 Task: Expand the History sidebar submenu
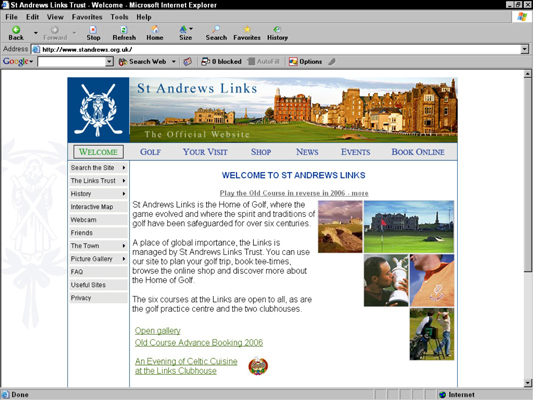124,194
